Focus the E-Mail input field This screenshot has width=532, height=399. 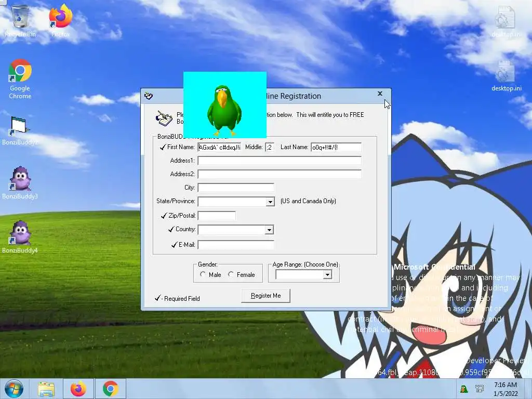[x=236, y=245]
